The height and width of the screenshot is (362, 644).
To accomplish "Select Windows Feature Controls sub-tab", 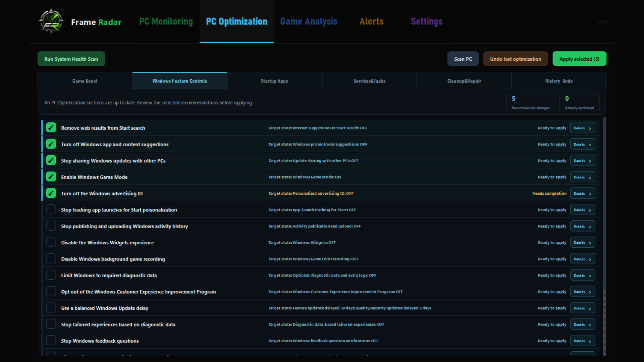I will (x=180, y=81).
